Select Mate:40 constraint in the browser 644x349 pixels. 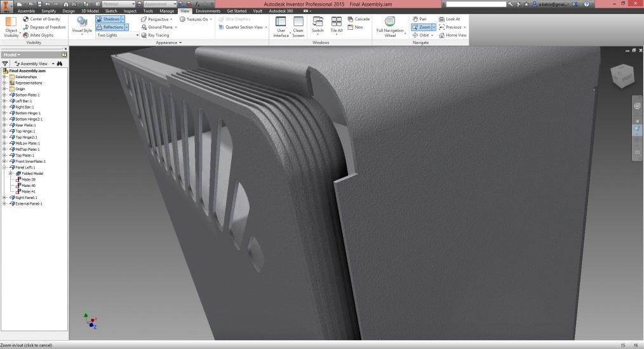(29, 186)
